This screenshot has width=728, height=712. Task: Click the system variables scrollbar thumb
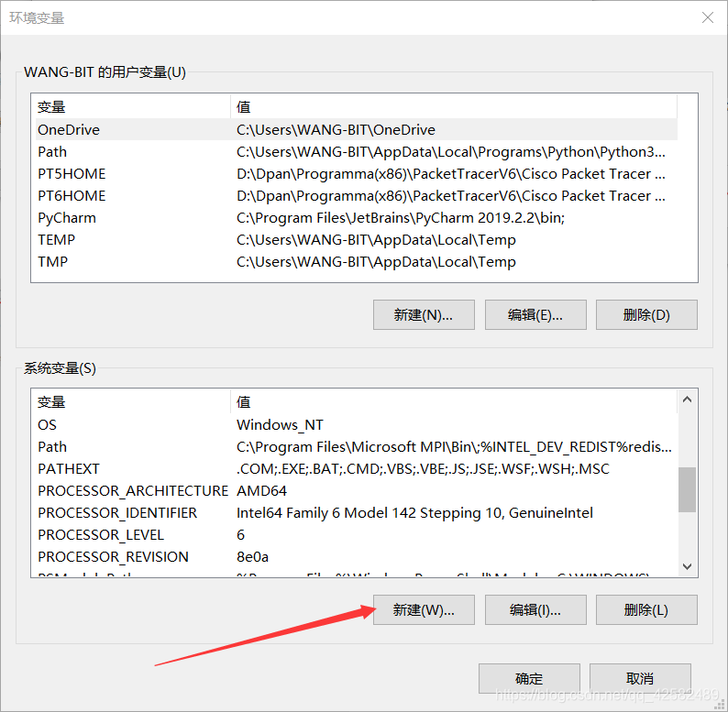[688, 489]
